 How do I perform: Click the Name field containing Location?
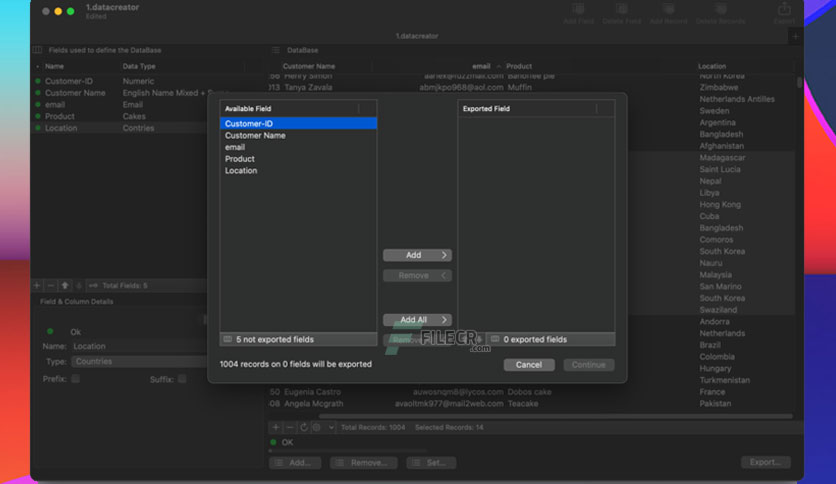(139, 346)
